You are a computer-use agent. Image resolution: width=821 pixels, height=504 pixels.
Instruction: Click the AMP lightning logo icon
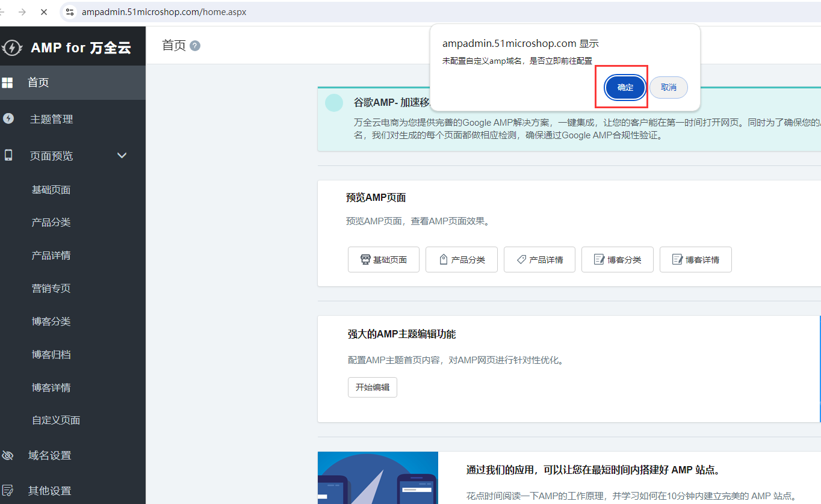[12, 48]
